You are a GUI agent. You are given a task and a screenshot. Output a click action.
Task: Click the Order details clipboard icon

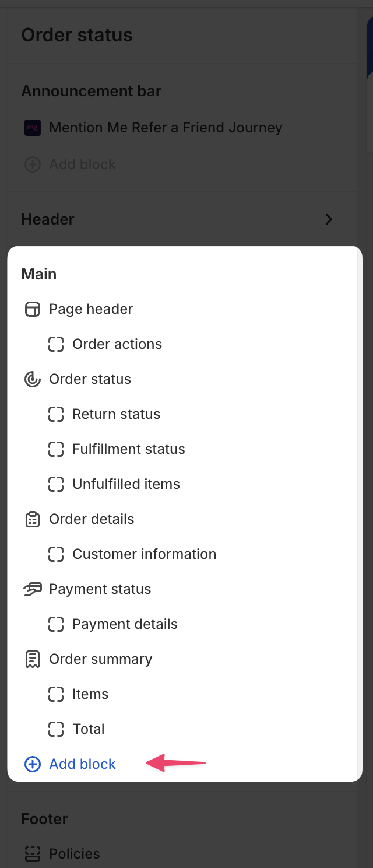point(32,519)
